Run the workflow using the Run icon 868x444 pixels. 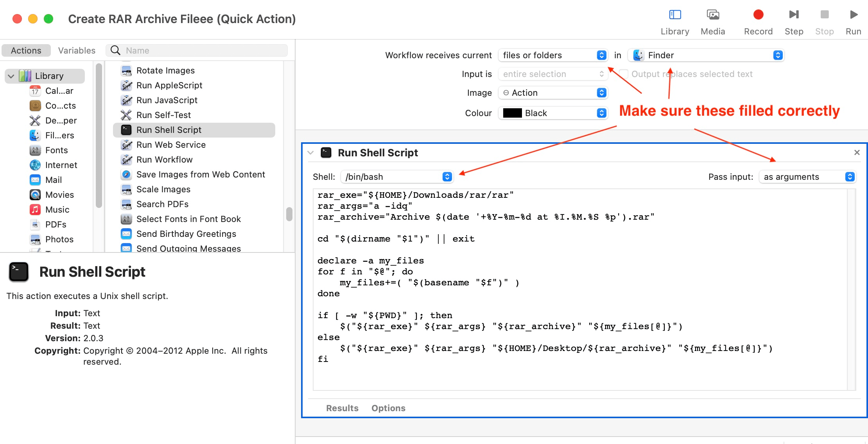point(853,16)
